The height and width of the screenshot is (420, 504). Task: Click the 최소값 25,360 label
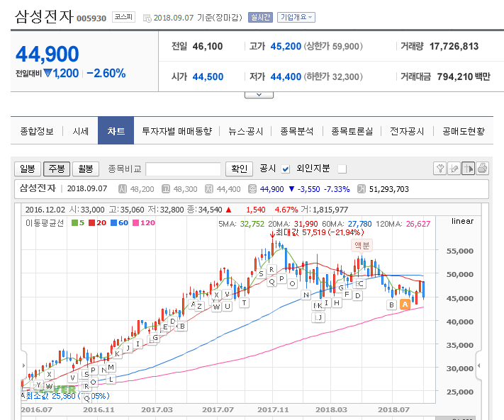tap(67, 396)
